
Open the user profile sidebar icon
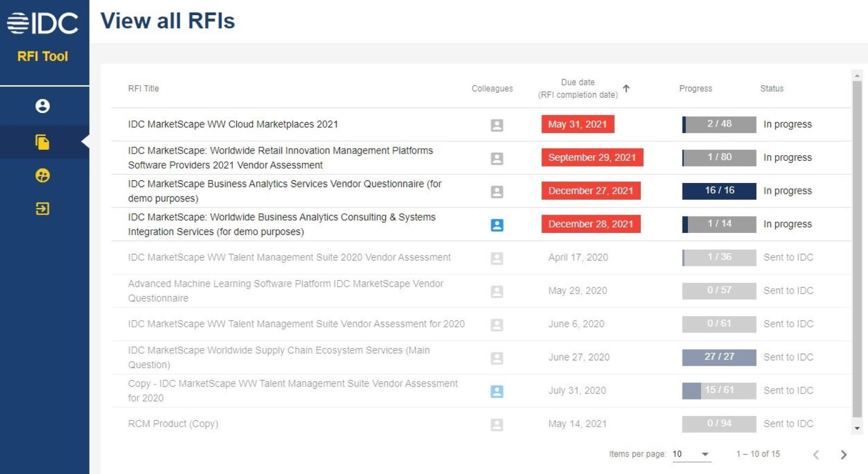42,106
